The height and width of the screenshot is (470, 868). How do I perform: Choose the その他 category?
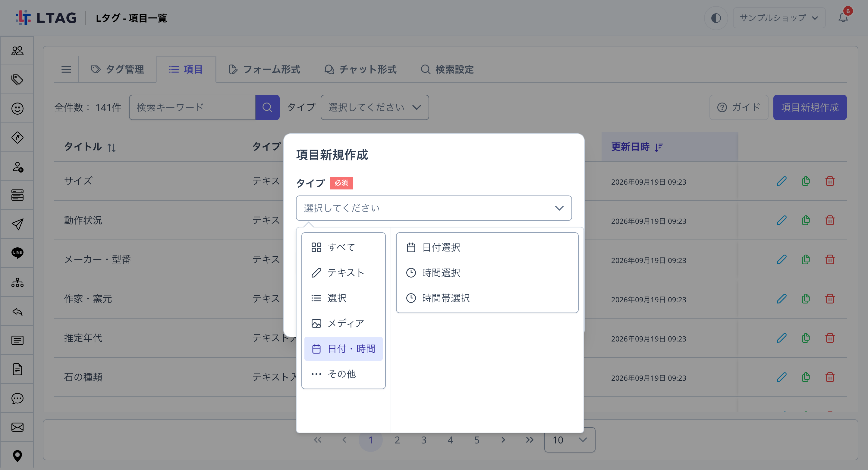(343, 374)
